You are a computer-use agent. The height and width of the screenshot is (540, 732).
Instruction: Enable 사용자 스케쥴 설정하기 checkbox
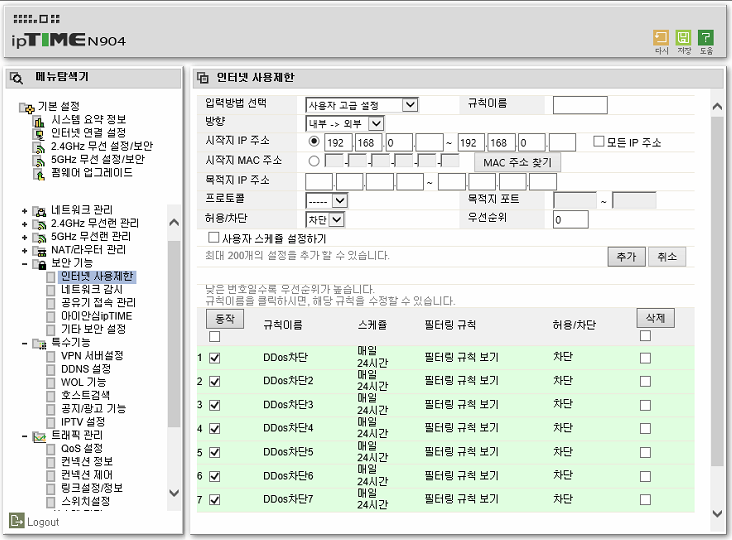(x=213, y=238)
